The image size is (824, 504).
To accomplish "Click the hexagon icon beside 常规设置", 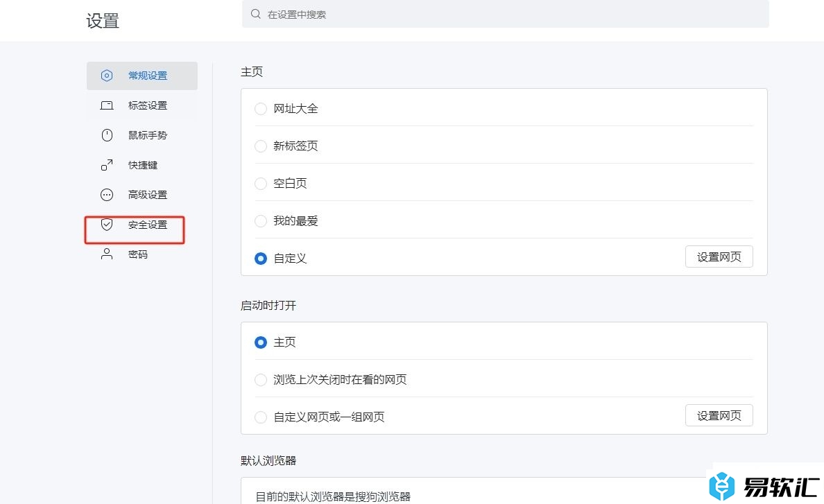I will (x=107, y=76).
